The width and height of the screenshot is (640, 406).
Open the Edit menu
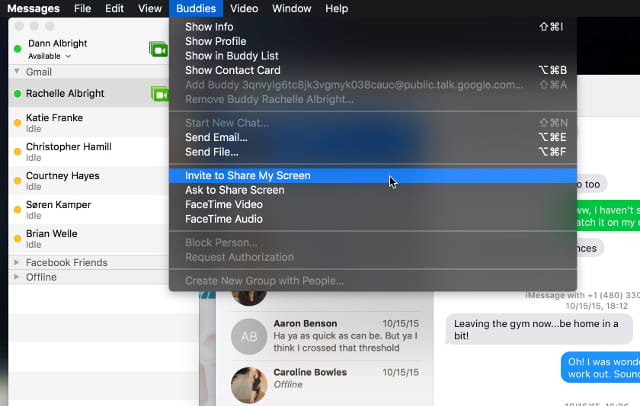114,8
